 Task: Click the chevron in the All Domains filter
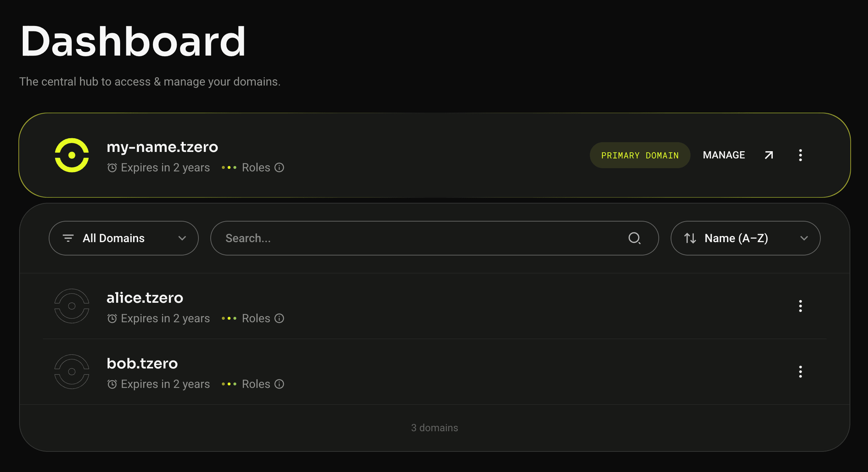[182, 238]
